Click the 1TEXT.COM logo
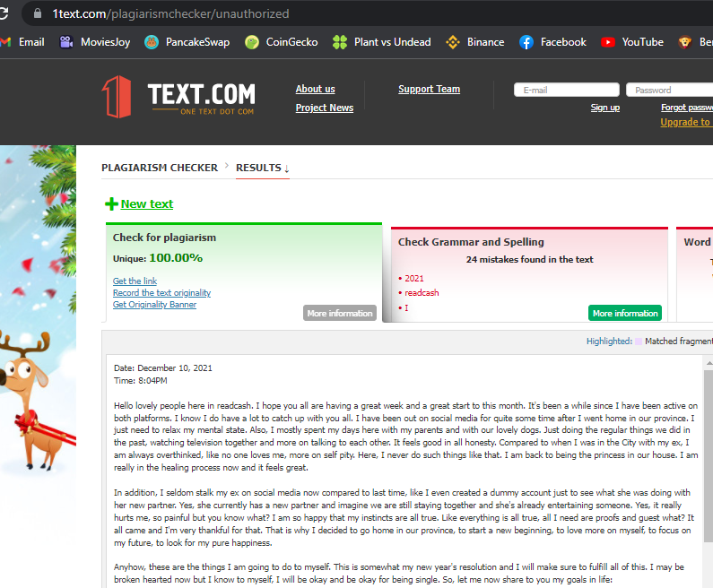 click(x=178, y=97)
